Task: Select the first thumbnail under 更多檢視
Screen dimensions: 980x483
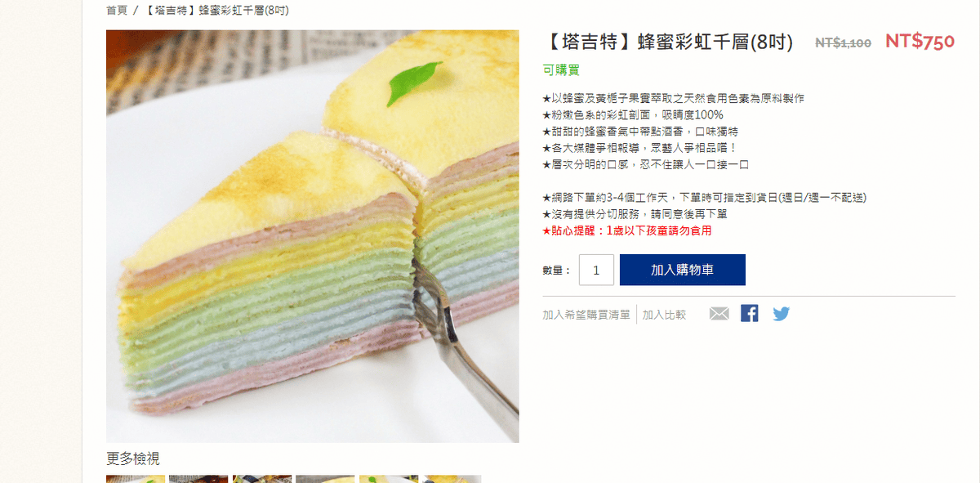Action: pos(136,479)
